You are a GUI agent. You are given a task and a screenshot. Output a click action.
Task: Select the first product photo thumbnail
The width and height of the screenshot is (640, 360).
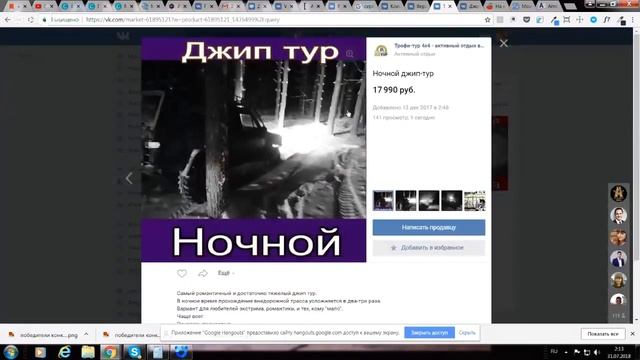click(x=383, y=200)
